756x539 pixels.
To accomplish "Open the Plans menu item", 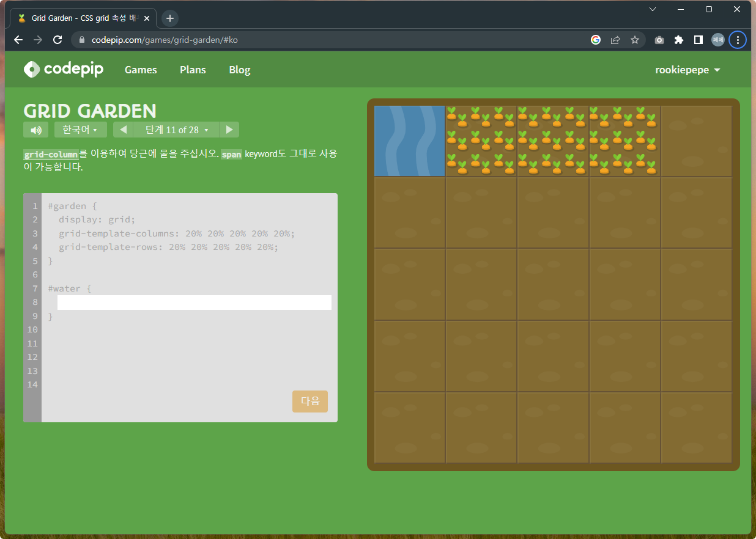I will pyautogui.click(x=193, y=70).
